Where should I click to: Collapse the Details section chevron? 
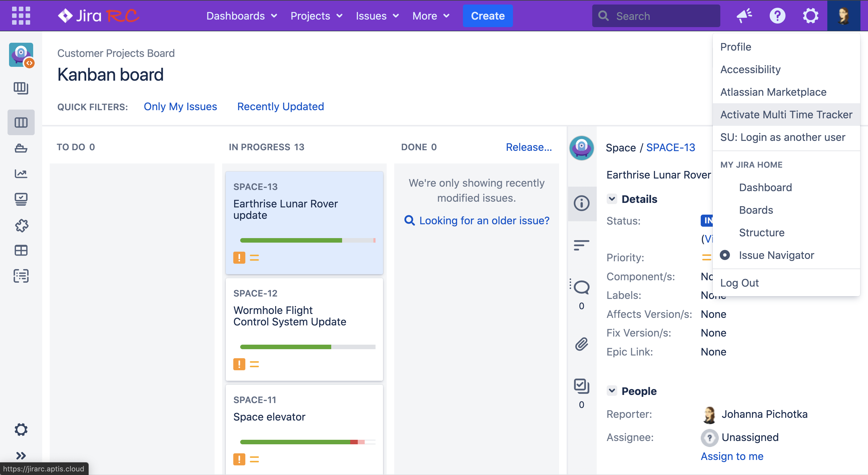pyautogui.click(x=612, y=199)
